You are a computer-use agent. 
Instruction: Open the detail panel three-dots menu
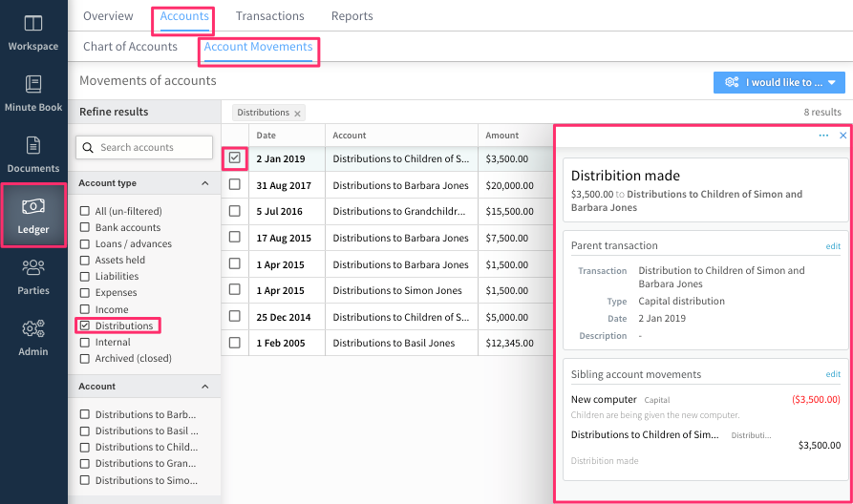[823, 136]
